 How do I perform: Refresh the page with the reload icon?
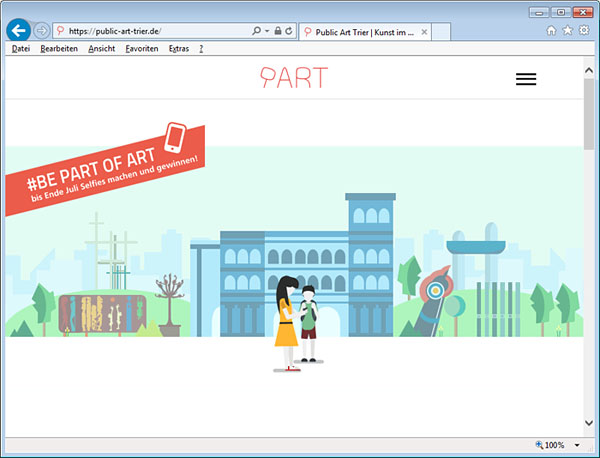click(289, 31)
